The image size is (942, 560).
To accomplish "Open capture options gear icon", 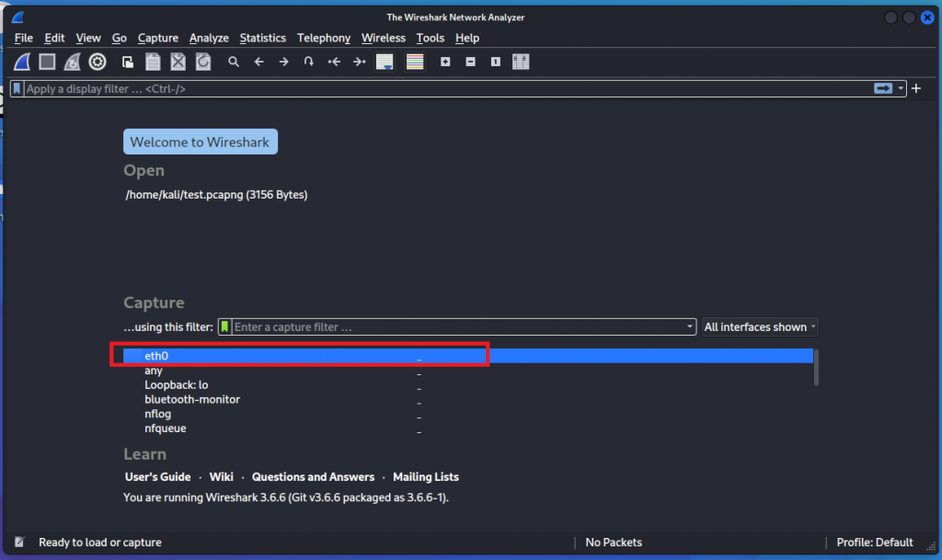I will (x=98, y=62).
